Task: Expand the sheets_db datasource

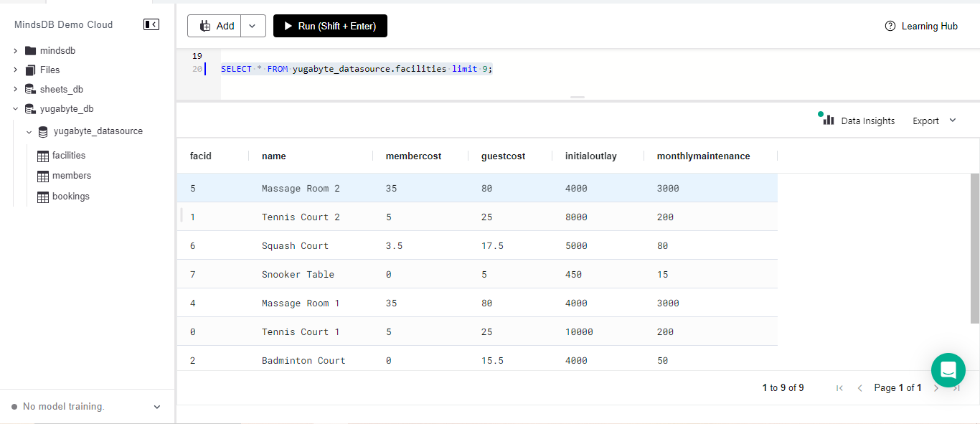Action: pos(14,89)
